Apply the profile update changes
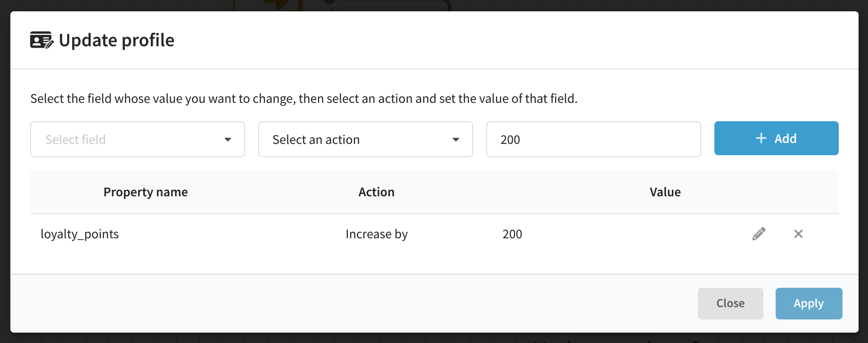868x343 pixels. point(809,303)
